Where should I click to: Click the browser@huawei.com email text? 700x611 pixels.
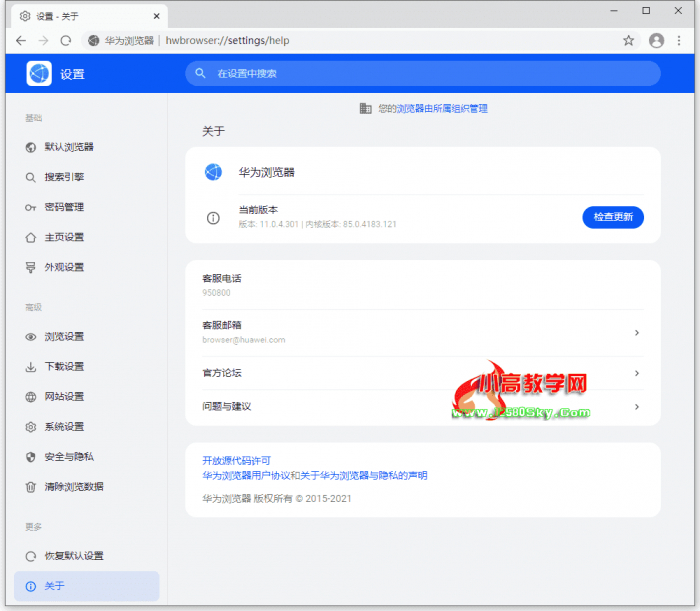(244, 340)
